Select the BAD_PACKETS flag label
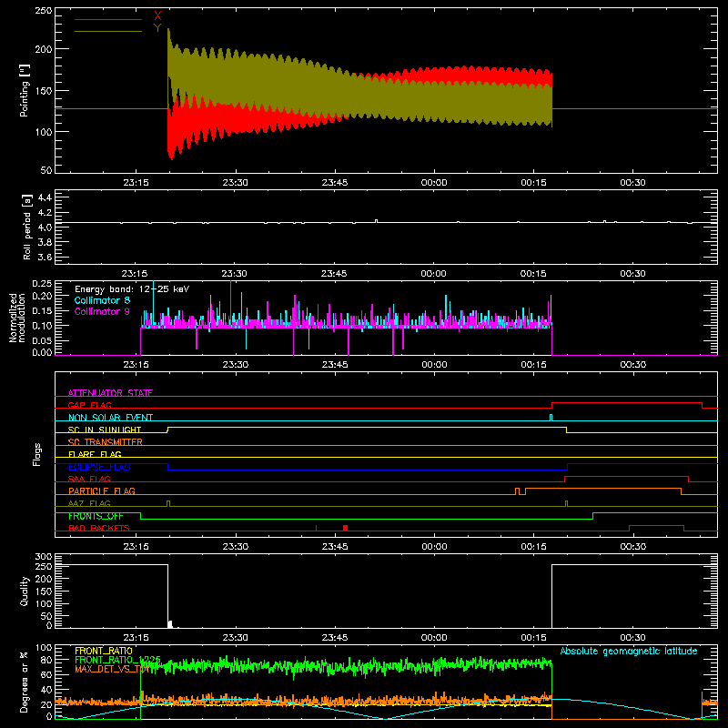 tap(99, 528)
